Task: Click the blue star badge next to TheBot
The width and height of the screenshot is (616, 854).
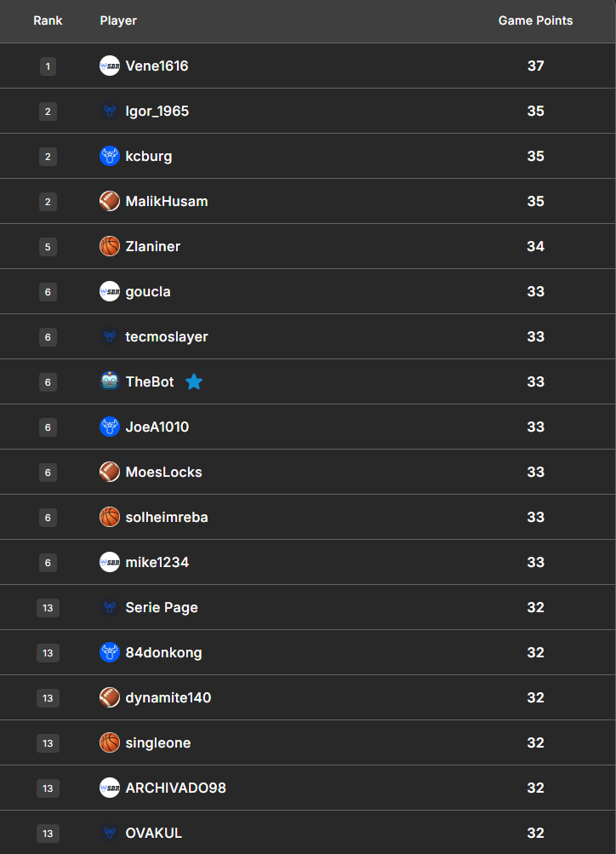Action: (194, 381)
